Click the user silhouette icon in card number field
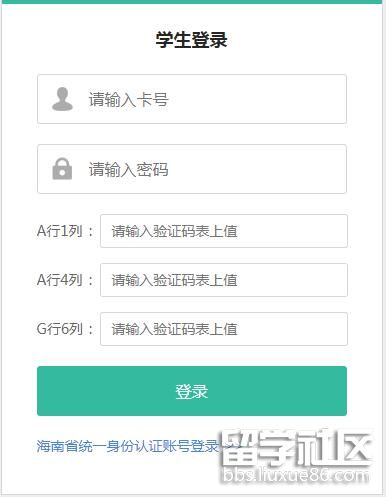This screenshot has height=497, width=386. click(62, 99)
